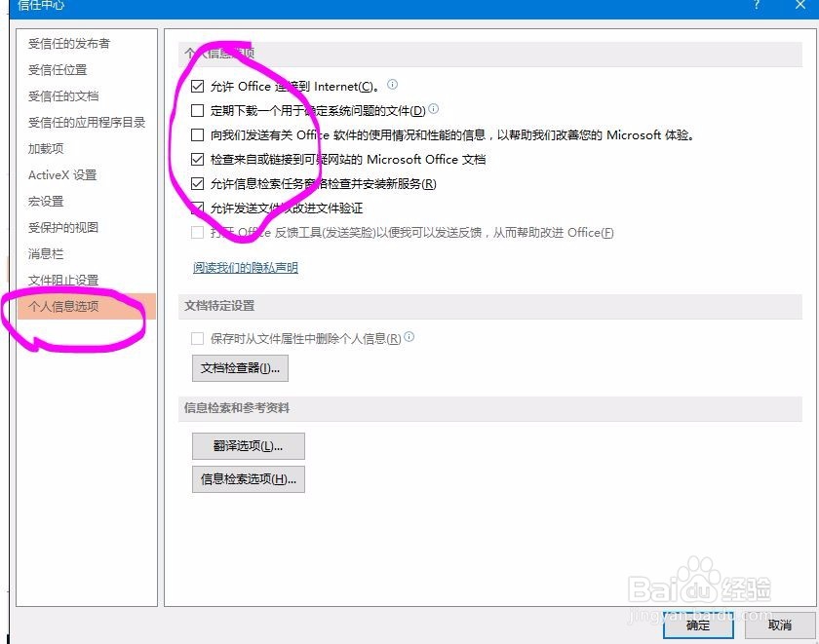
Task: Click info icon beside 删除个人信息 option
Action: coord(409,336)
